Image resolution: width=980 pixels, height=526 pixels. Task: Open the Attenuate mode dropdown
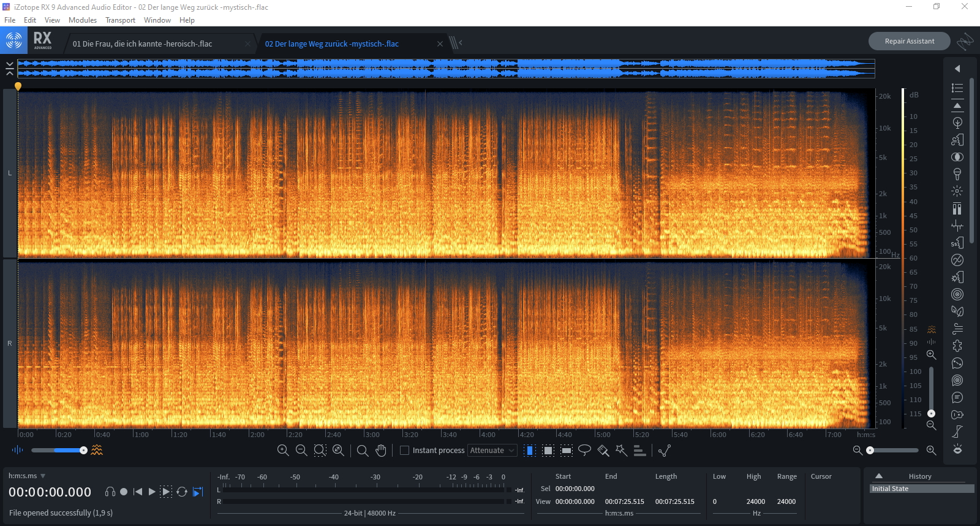tap(492, 451)
